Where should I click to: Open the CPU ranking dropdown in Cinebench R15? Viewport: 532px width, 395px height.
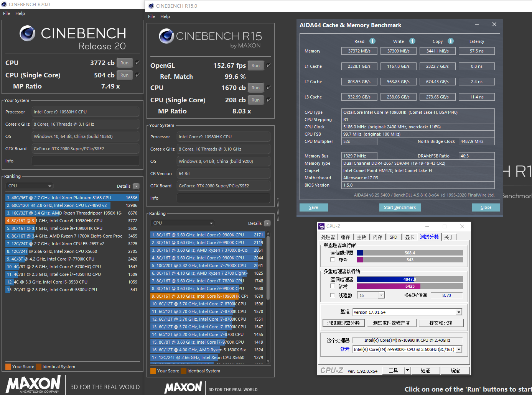183,223
